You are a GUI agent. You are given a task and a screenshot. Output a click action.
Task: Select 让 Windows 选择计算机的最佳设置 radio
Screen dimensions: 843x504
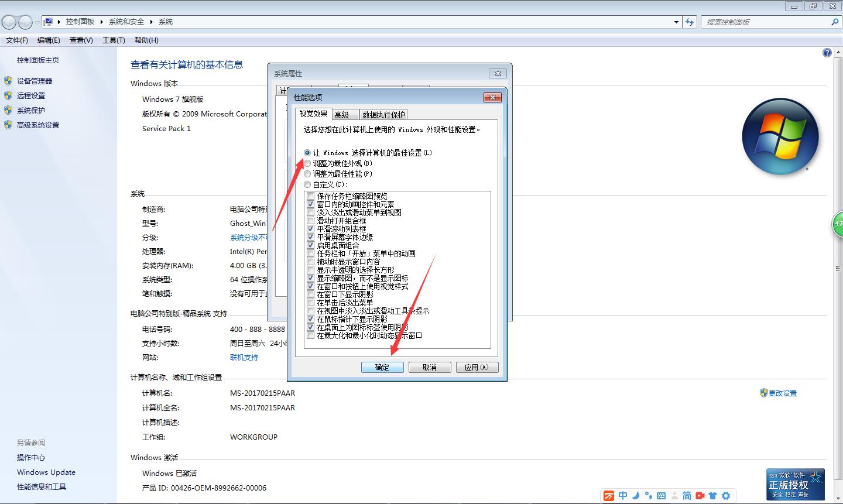tap(308, 153)
